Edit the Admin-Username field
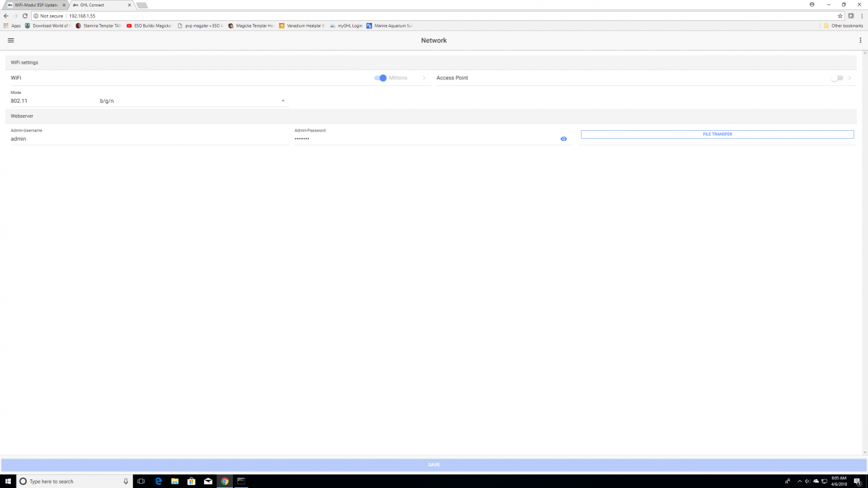868x488 pixels. tap(150, 139)
